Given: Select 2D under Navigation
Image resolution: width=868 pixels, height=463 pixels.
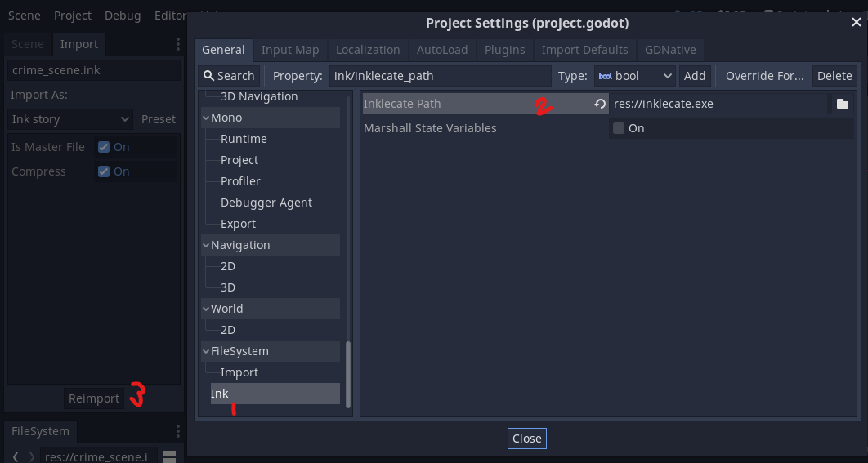Looking at the screenshot, I should (x=227, y=267).
